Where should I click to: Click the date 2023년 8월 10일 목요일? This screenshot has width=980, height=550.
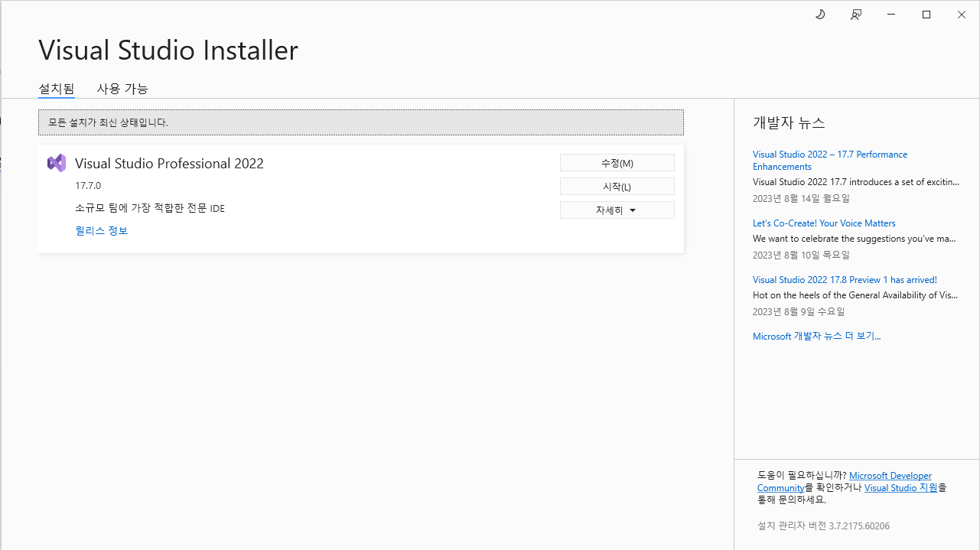[801, 255]
